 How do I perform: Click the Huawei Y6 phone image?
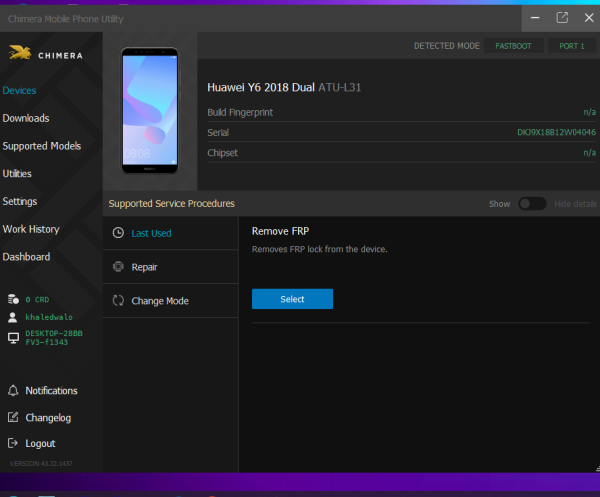pyautogui.click(x=150, y=111)
